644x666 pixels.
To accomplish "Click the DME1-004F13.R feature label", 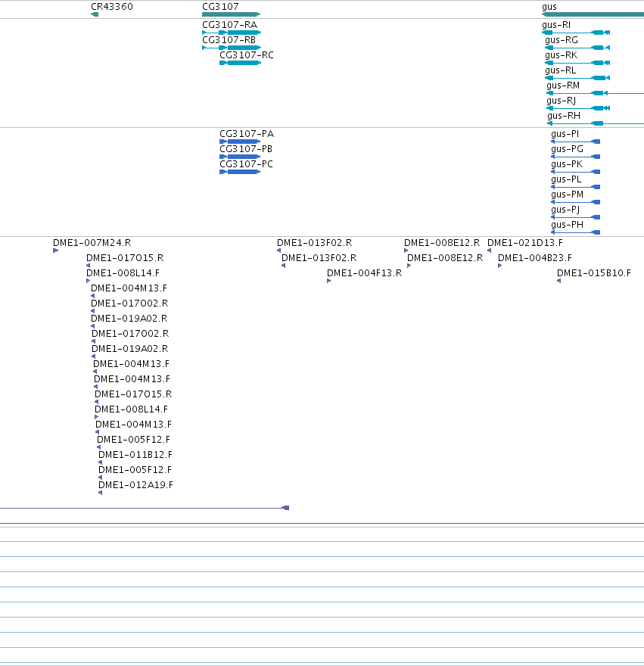I will point(364,273).
